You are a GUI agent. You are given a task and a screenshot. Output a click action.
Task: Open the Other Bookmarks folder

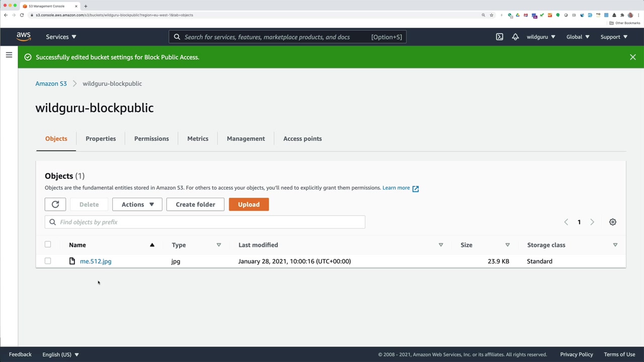(625, 23)
